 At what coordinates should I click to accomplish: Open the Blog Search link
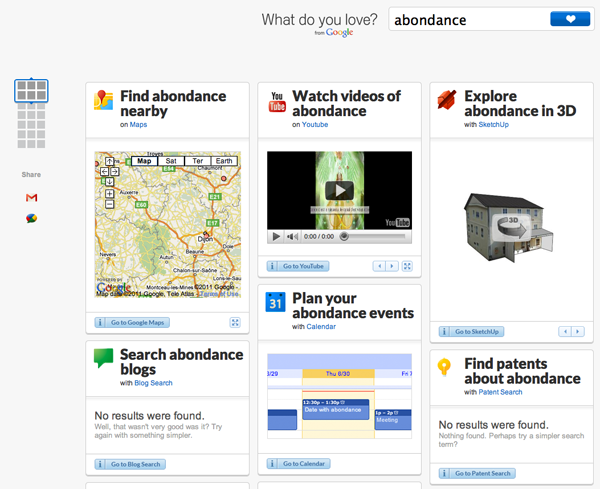point(153,383)
